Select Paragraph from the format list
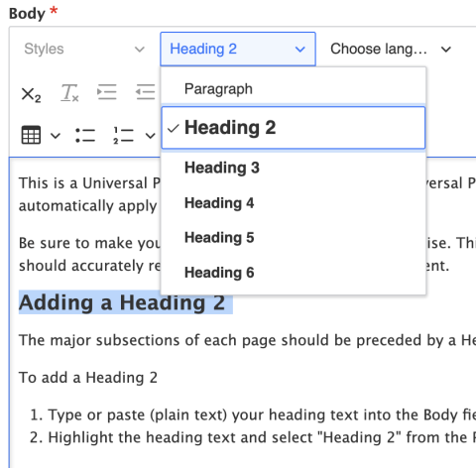This screenshot has width=476, height=468. pyautogui.click(x=294, y=88)
